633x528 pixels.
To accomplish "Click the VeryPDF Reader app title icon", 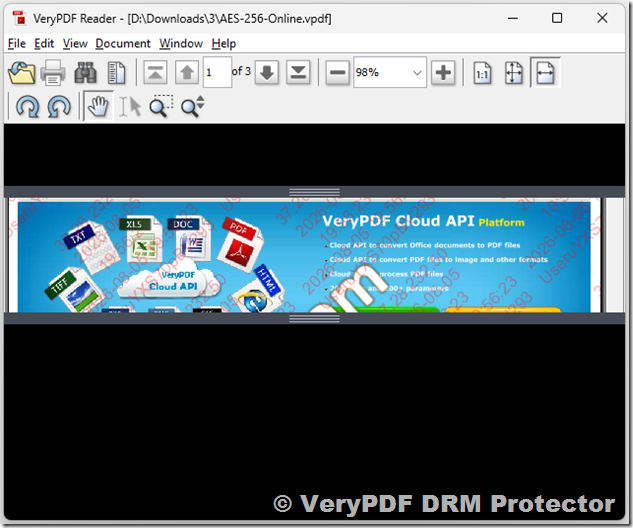I will [x=19, y=18].
